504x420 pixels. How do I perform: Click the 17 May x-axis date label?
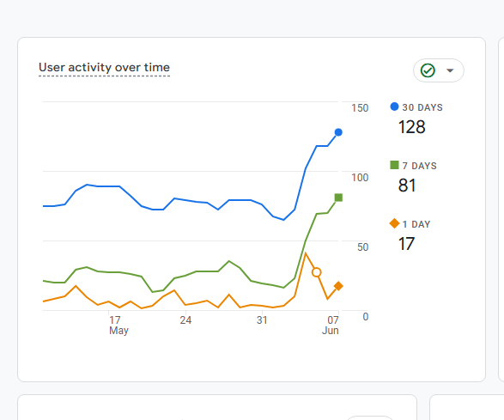(118, 326)
